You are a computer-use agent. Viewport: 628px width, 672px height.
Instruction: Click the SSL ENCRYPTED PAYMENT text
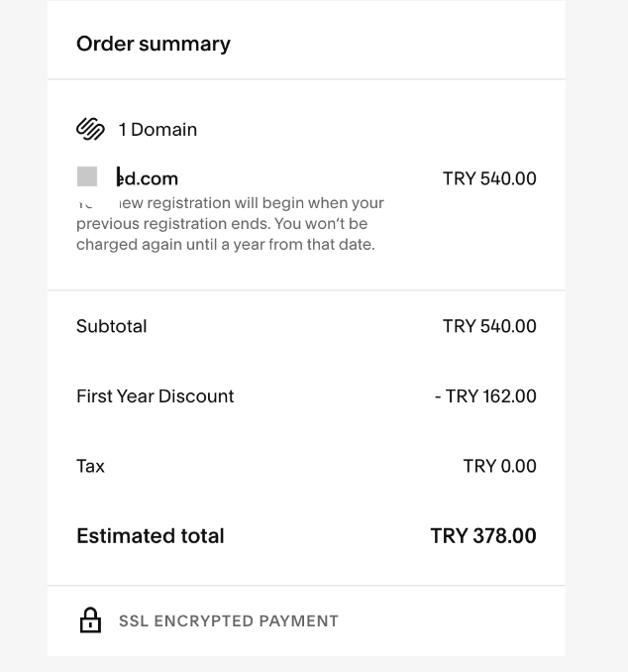point(228,621)
